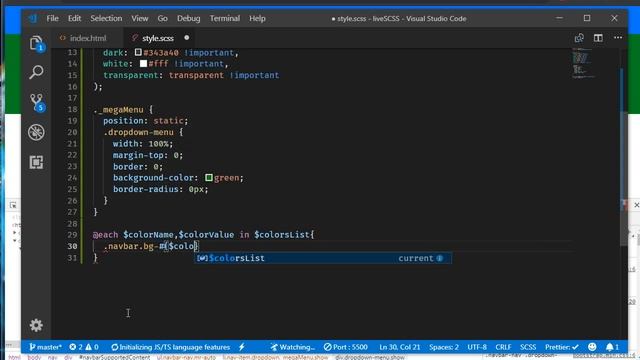640x360 pixels.
Task: Click 'margin-top: 0;' on line 22
Action: (x=148, y=155)
